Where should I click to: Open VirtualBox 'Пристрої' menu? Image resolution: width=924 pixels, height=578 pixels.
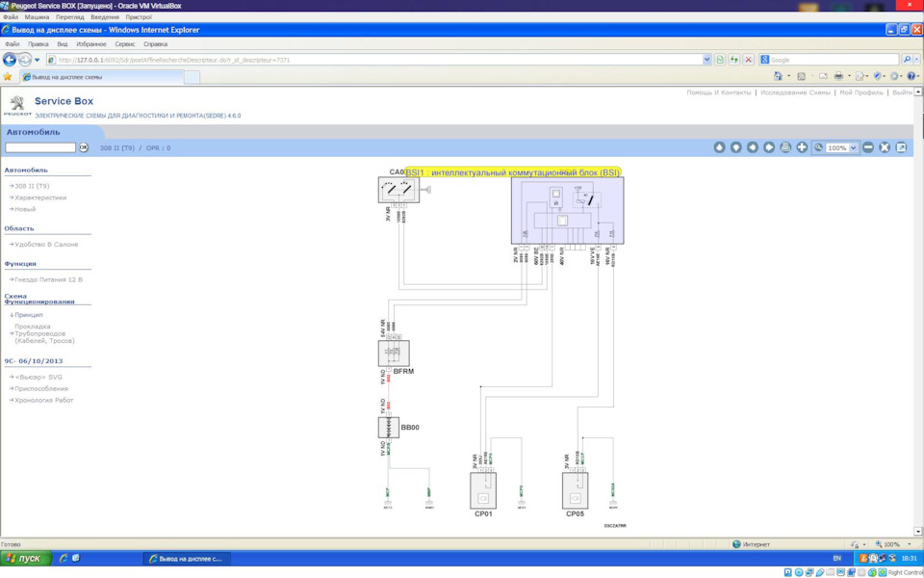[139, 17]
